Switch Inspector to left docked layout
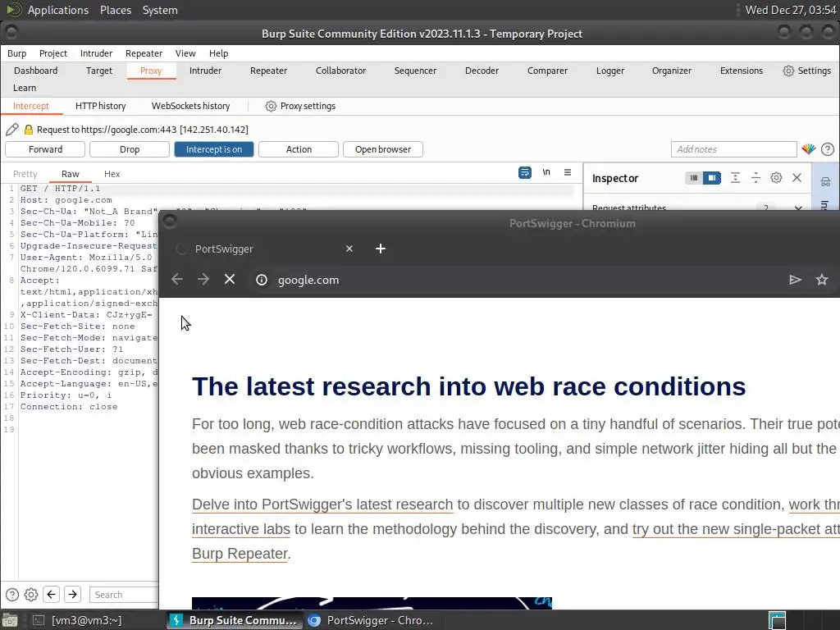The height and width of the screenshot is (630, 840). pyautogui.click(x=694, y=178)
